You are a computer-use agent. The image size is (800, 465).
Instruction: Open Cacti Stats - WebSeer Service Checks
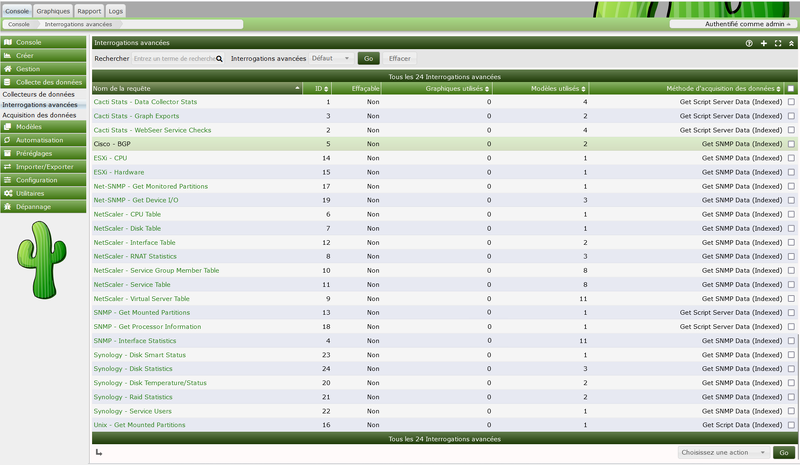(152, 130)
